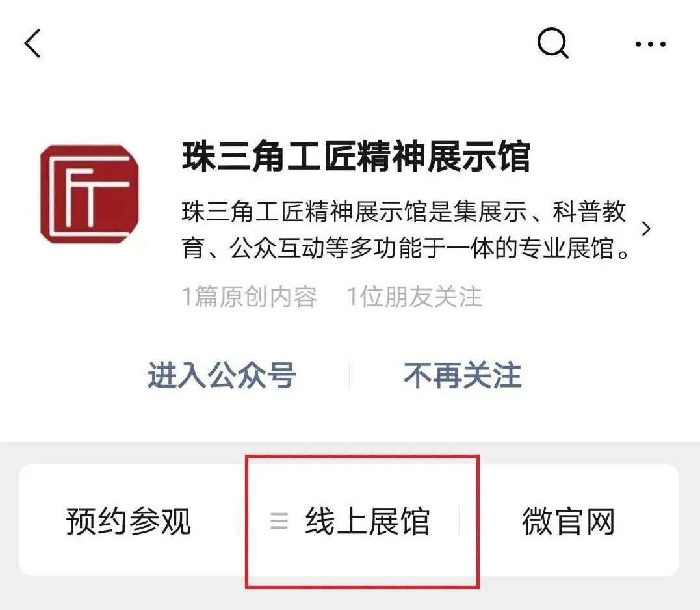Expand account description with right chevron
700x610 pixels.
click(x=646, y=229)
